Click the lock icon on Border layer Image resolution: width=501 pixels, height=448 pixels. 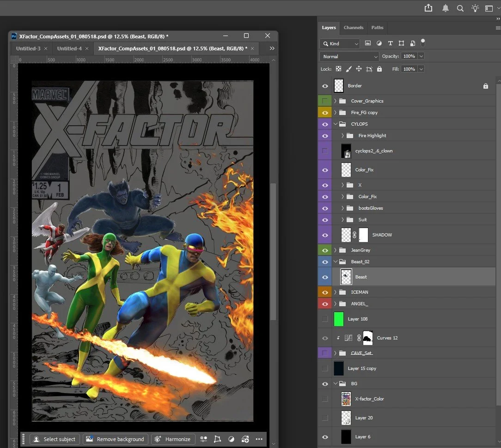point(485,86)
